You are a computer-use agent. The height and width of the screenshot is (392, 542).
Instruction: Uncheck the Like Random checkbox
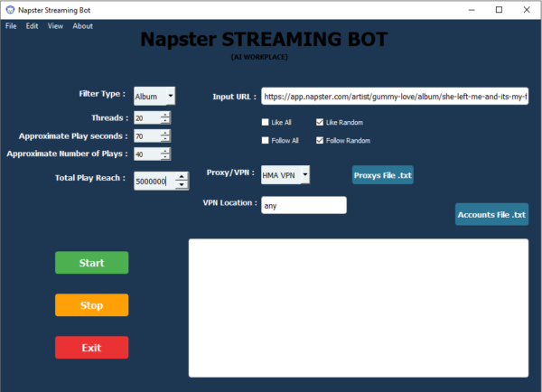320,122
